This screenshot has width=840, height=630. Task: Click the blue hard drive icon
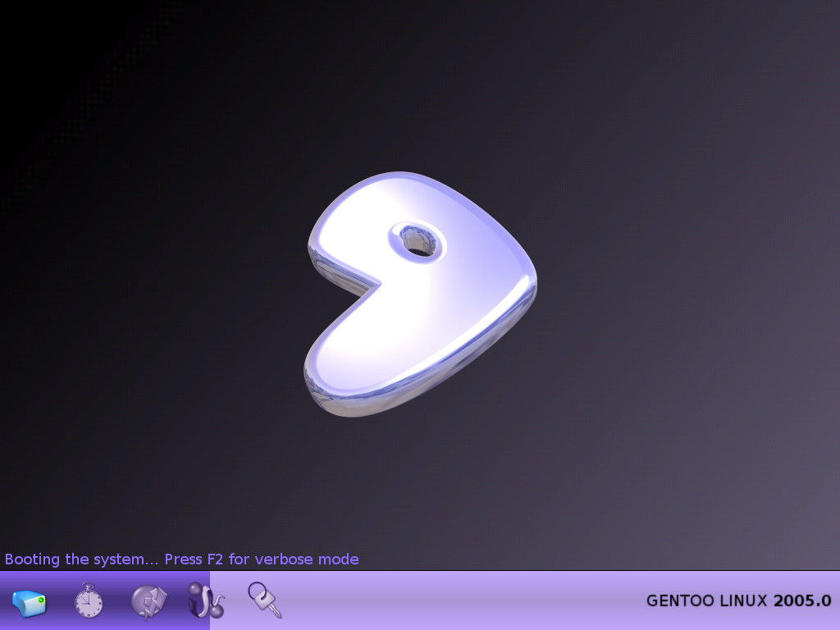tap(29, 603)
